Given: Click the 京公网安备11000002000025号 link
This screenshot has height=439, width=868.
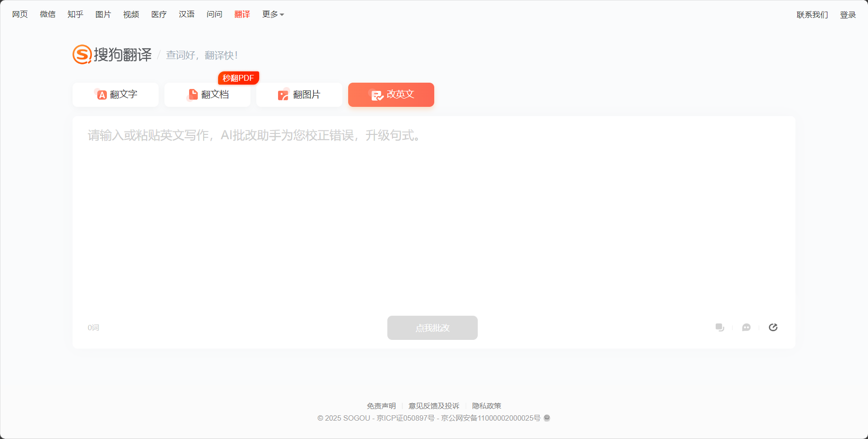Looking at the screenshot, I should 491,418.
